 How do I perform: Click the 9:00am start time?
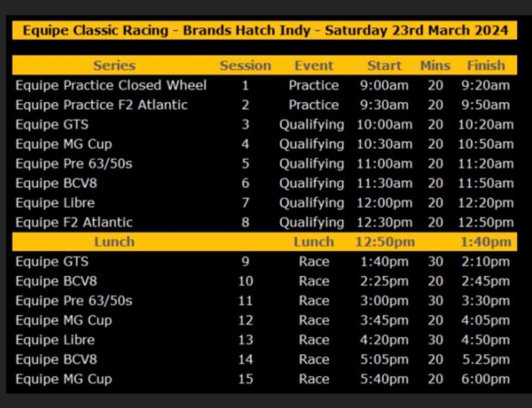click(384, 85)
